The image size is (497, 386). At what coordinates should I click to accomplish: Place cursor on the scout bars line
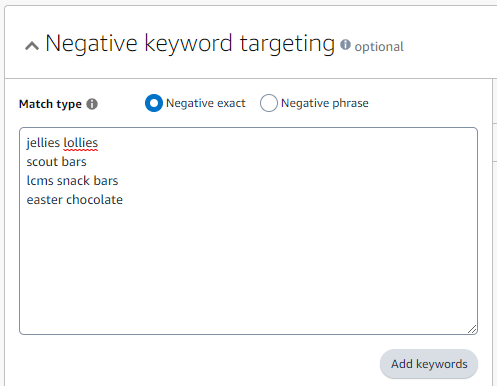click(x=56, y=162)
